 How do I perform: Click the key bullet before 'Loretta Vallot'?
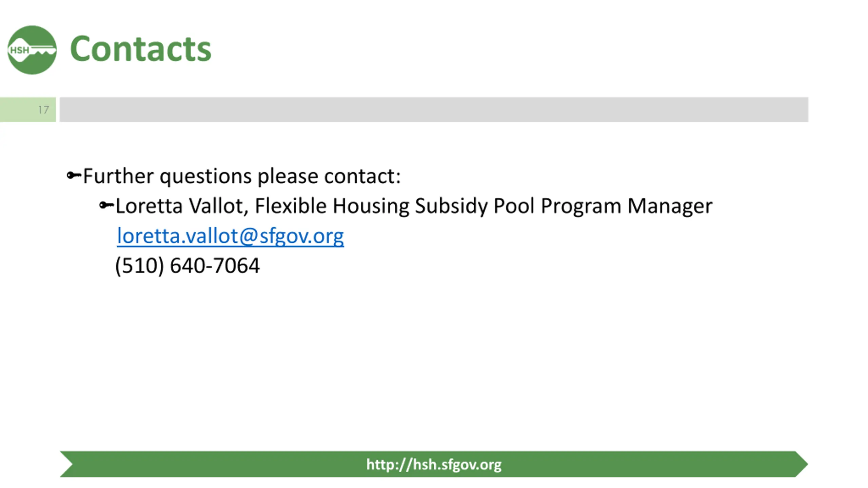[x=106, y=205]
